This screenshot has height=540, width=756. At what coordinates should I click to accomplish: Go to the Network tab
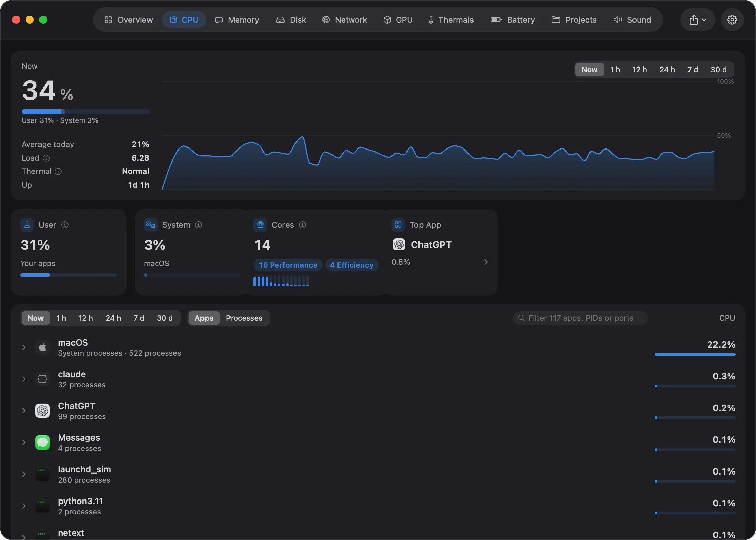pos(345,20)
